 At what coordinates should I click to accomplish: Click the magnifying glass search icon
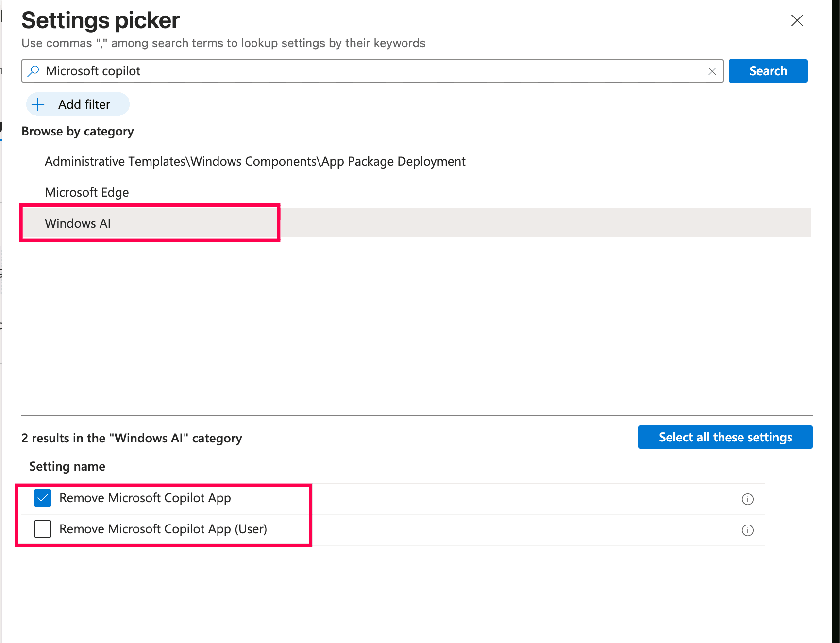click(33, 71)
